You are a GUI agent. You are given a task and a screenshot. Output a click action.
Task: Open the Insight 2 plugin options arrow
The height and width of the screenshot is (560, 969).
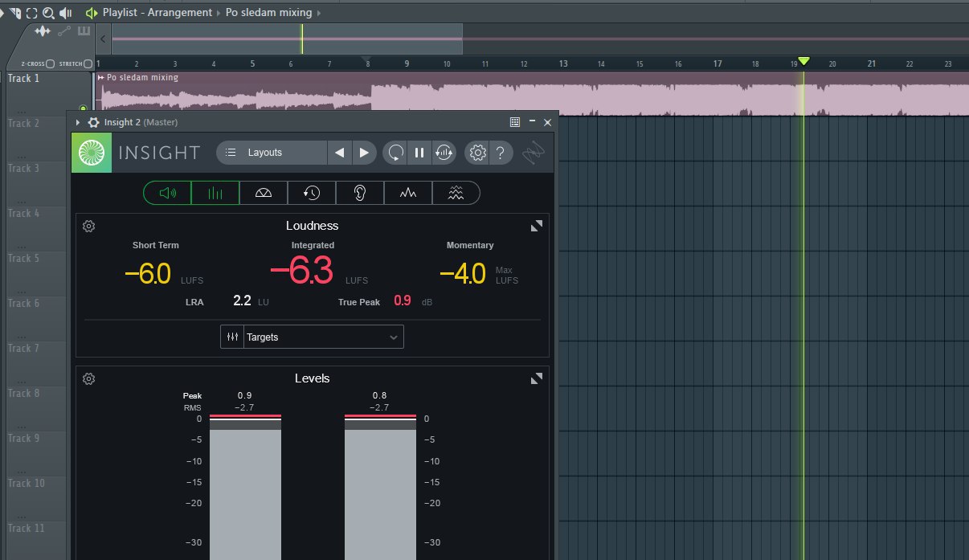click(78, 122)
